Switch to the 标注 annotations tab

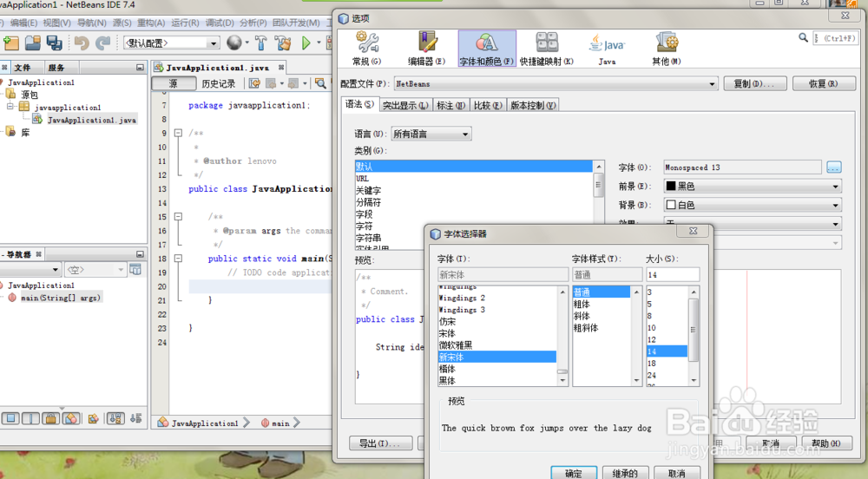click(450, 105)
